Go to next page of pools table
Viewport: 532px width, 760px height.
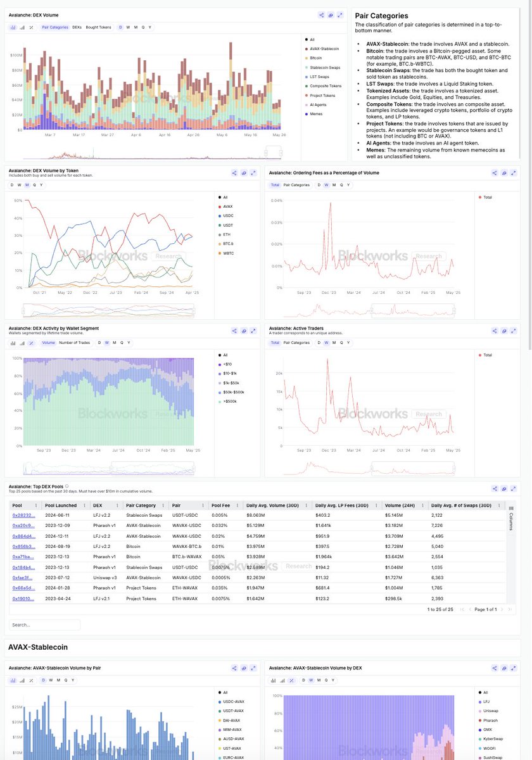(502, 609)
